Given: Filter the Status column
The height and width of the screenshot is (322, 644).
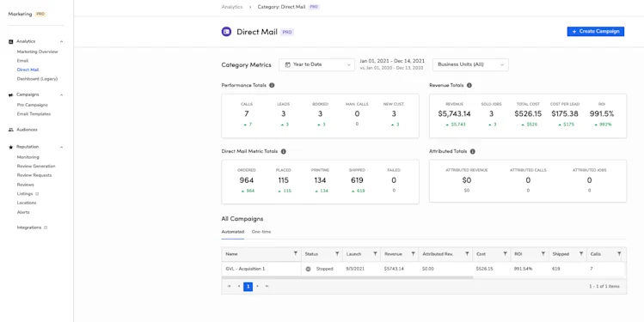Looking at the screenshot, I should click(337, 254).
